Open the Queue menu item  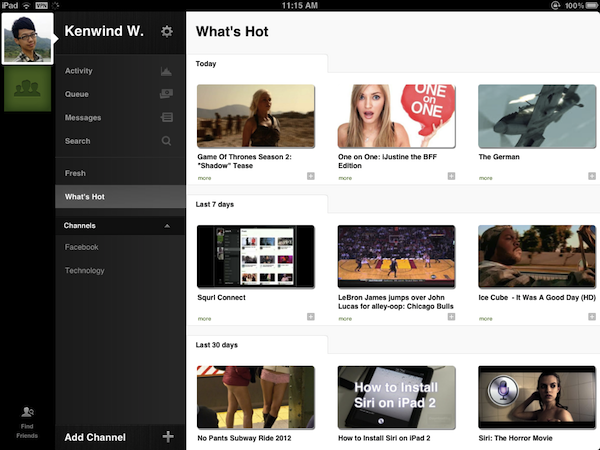120,94
